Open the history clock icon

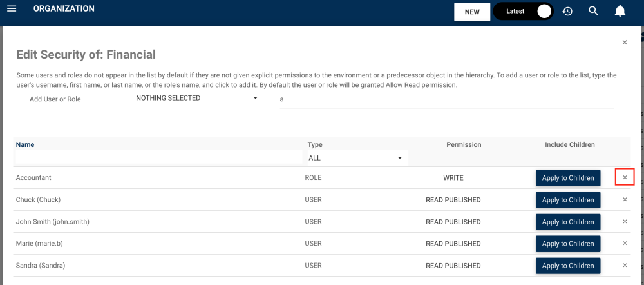pyautogui.click(x=567, y=11)
